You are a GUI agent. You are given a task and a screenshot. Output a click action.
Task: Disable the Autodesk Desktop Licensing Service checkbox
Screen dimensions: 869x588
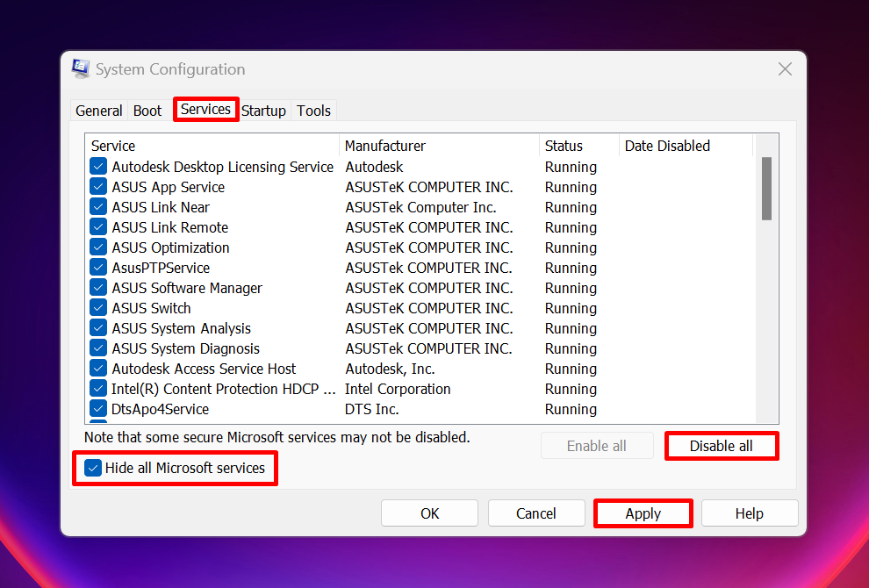tap(97, 166)
